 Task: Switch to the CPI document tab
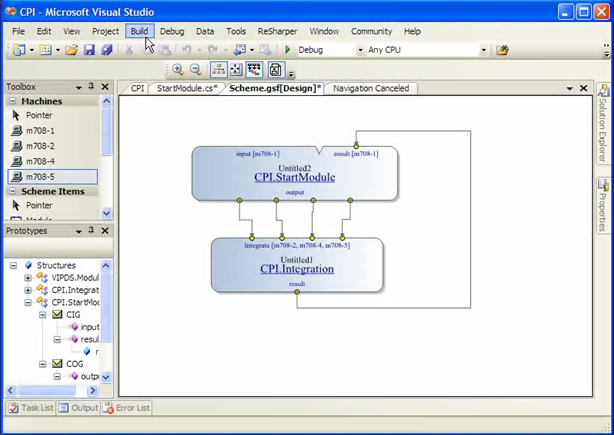pos(137,88)
